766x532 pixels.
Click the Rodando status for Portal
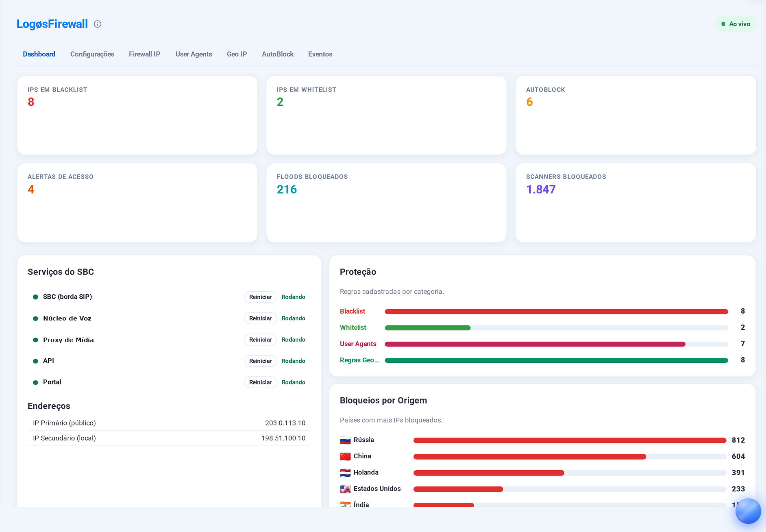pos(294,382)
